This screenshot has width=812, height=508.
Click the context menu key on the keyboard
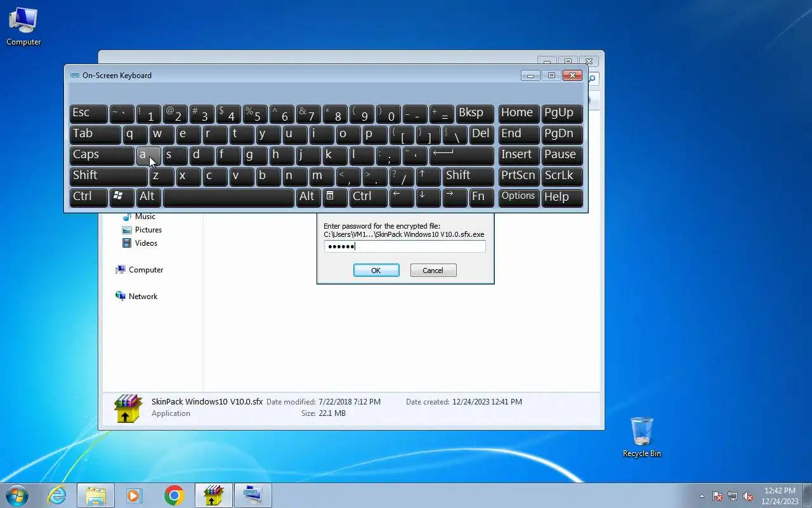tap(335, 197)
